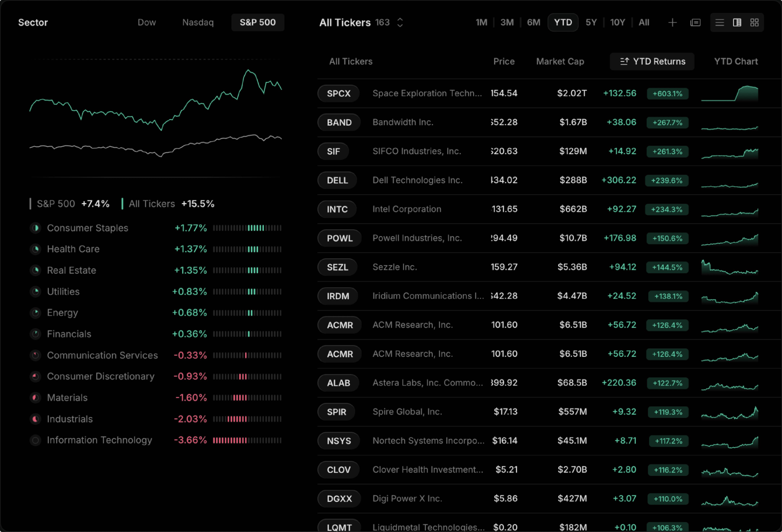Sort by the Market Cap column header
The height and width of the screenshot is (532, 782).
[x=560, y=61]
